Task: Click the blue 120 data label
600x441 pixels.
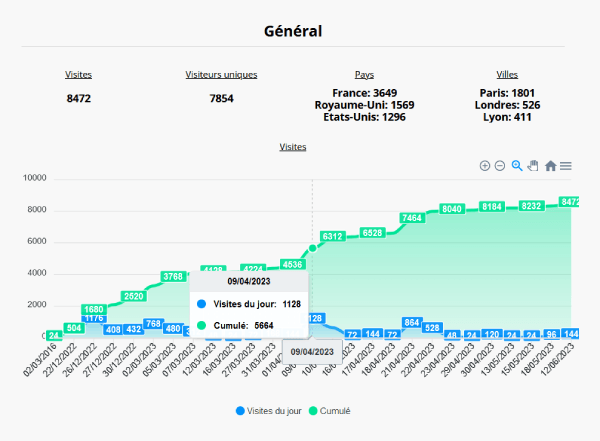Action: [x=492, y=334]
